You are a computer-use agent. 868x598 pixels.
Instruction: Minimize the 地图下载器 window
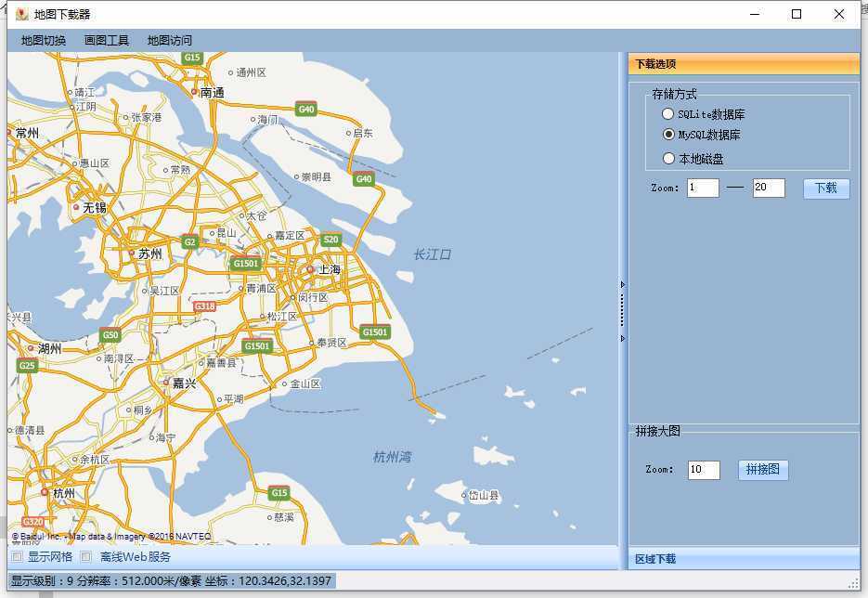click(755, 14)
